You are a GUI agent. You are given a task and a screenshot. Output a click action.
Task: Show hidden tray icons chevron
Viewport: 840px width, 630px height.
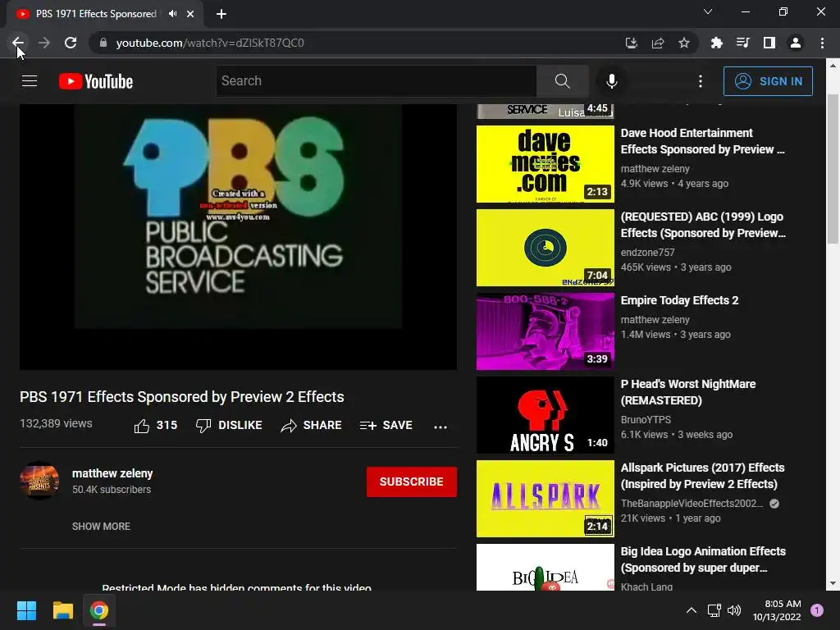coord(692,610)
